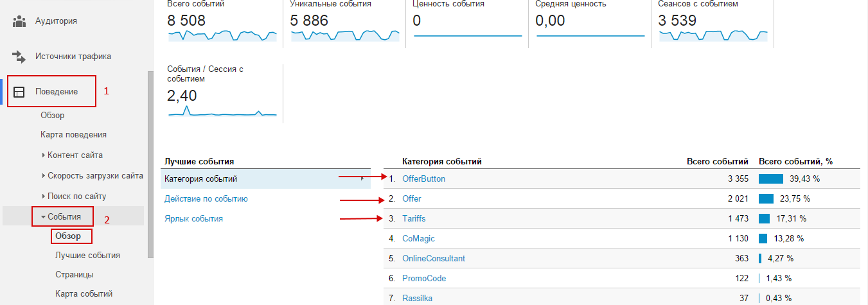Click the Behavior layout icon

click(x=19, y=92)
